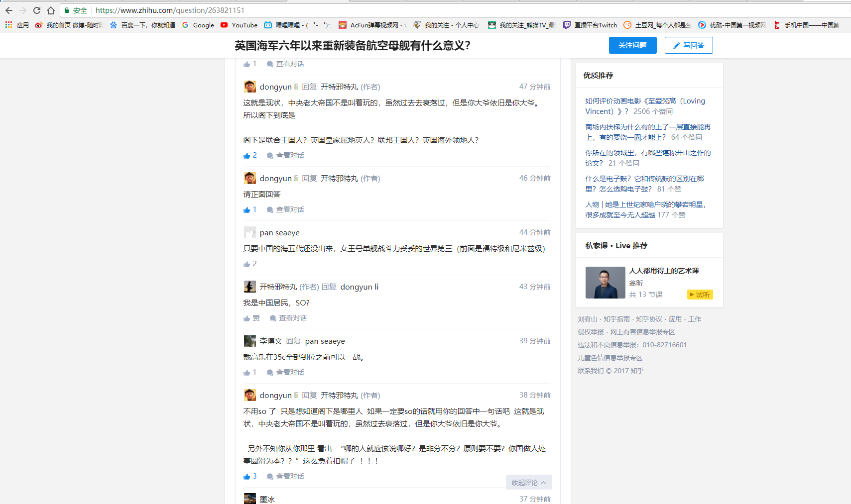
Task: Open 墨冰's profile name
Action: (x=267, y=499)
